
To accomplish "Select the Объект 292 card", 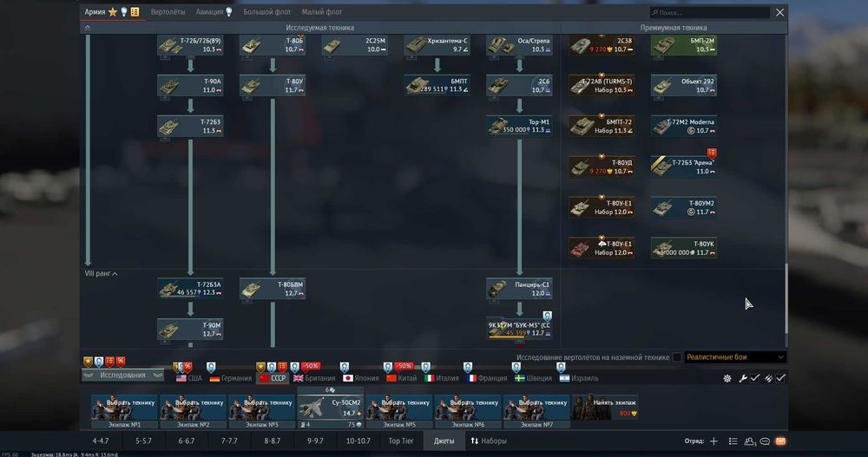I will (x=684, y=86).
